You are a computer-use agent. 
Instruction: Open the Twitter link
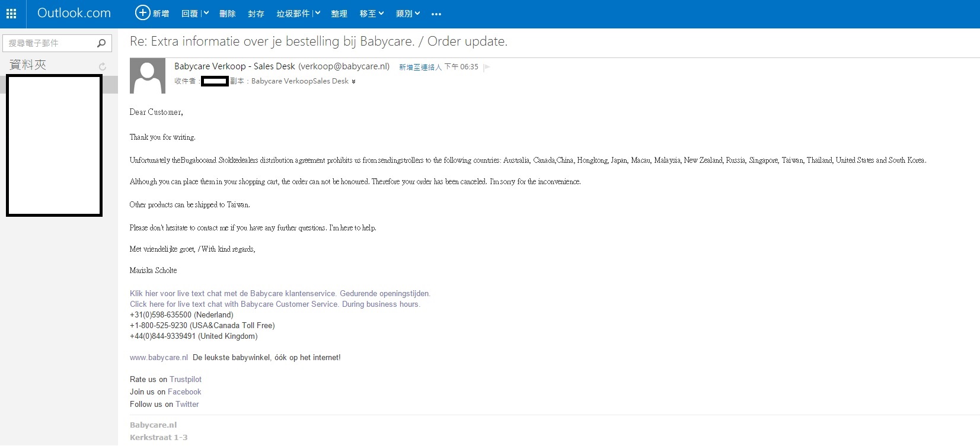[x=187, y=404]
